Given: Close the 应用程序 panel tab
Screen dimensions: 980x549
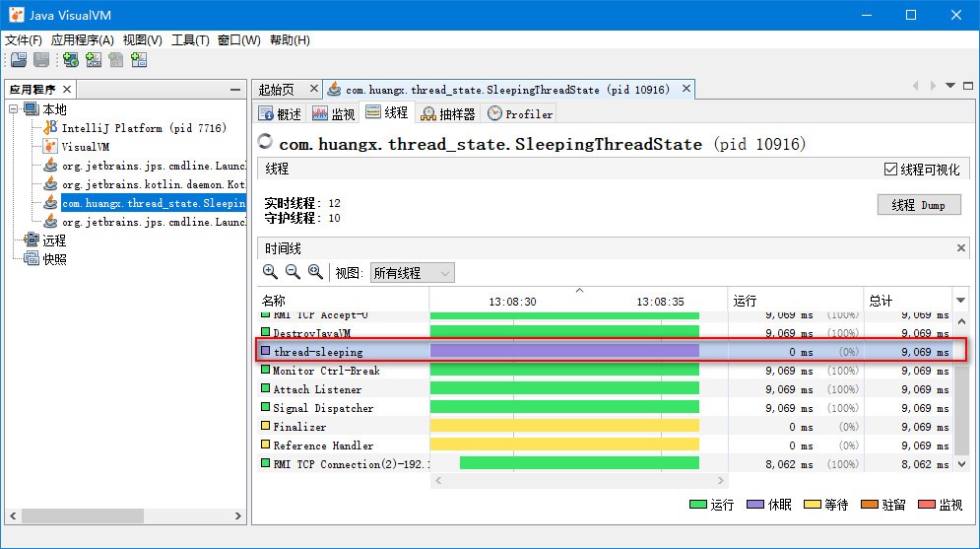Looking at the screenshot, I should [67, 90].
